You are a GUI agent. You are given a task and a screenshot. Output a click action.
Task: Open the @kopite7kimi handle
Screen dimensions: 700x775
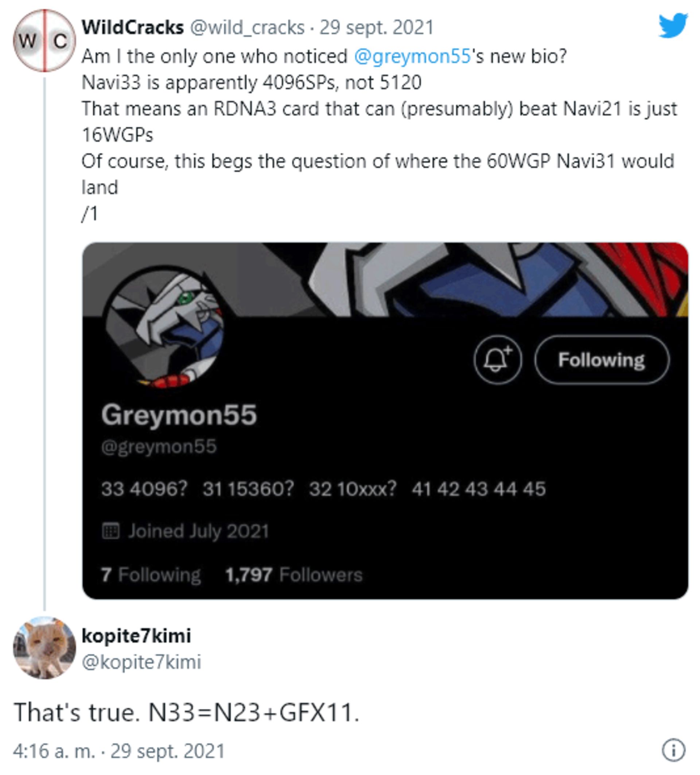141,662
